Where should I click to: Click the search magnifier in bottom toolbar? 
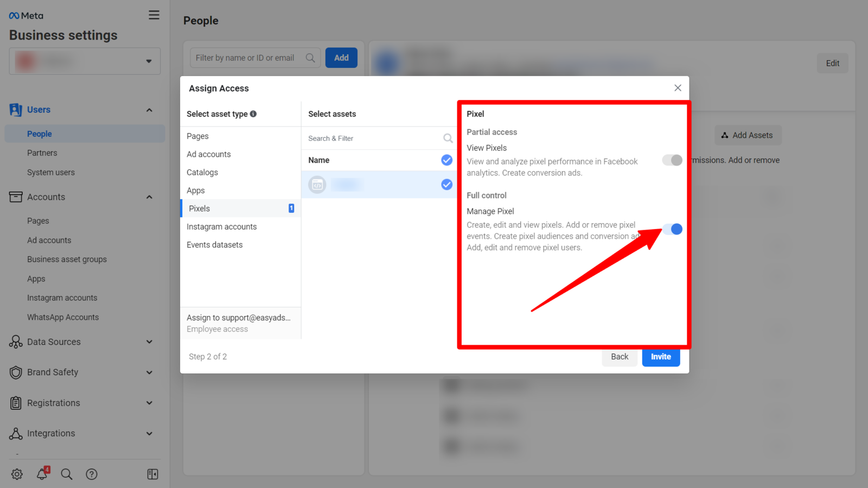[x=67, y=474]
